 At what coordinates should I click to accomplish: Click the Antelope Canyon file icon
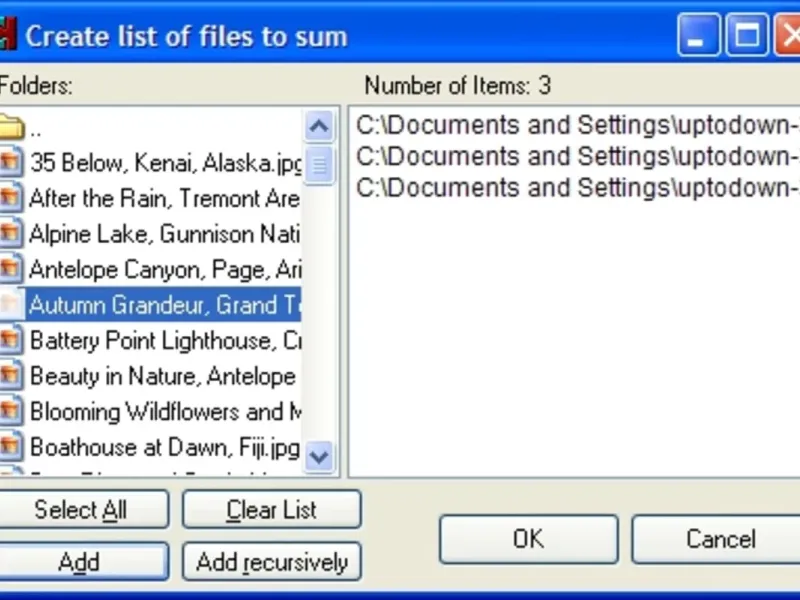(10, 269)
